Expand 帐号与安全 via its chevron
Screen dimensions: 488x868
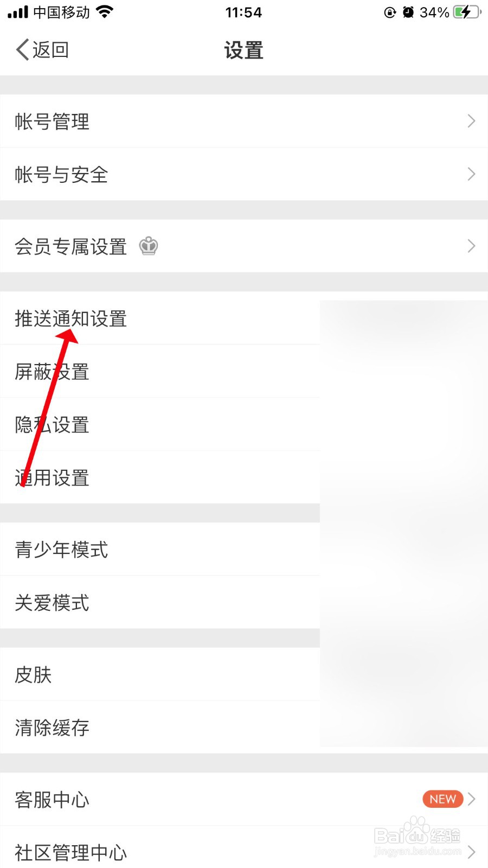[471, 174]
